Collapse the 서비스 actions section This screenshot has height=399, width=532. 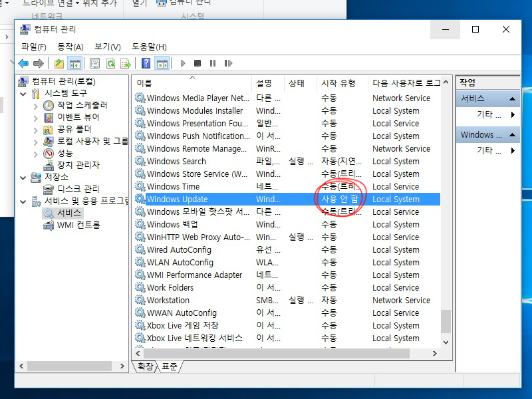point(512,99)
